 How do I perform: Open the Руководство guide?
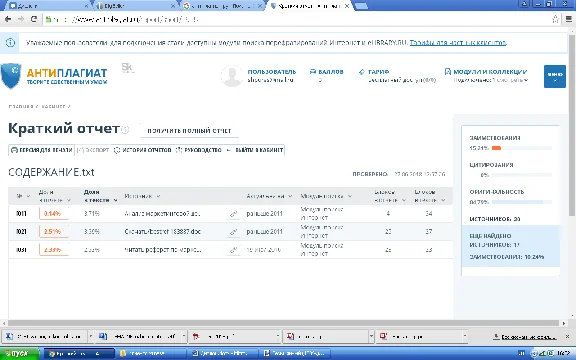[198, 150]
